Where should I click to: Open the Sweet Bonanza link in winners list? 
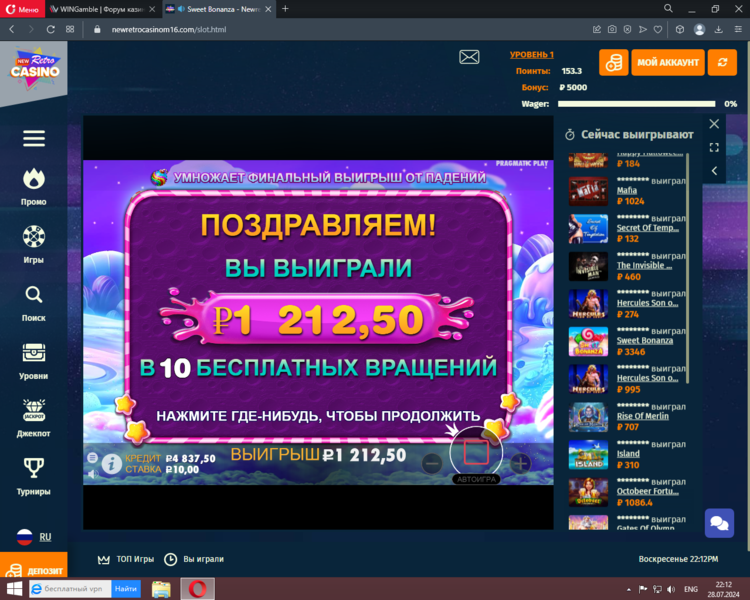[x=645, y=341]
